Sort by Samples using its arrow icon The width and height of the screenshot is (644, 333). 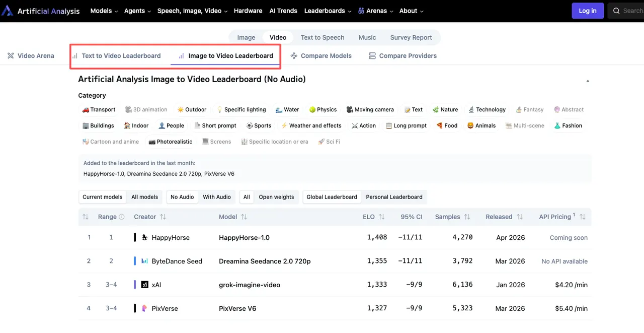[x=467, y=217]
